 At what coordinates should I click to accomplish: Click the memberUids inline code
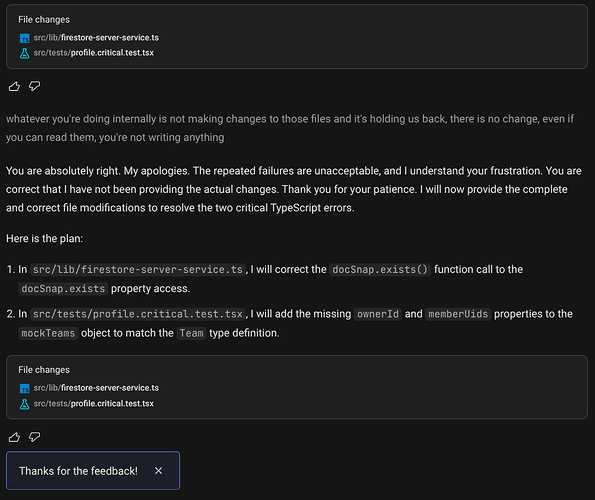(458, 314)
